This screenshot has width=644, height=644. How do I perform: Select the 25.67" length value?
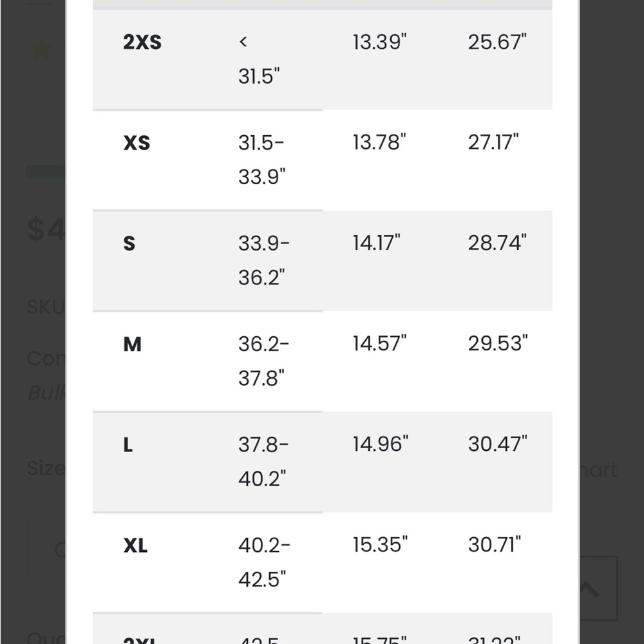pos(497,42)
